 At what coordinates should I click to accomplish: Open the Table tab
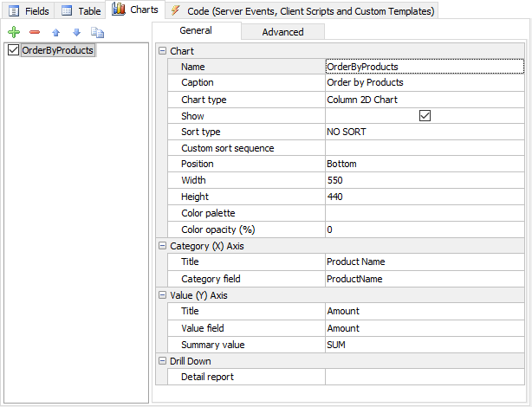click(80, 10)
